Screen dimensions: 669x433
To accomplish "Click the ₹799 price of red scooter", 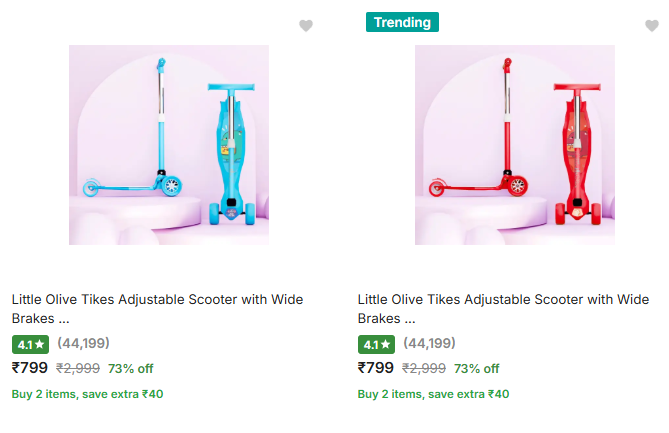I will (x=375, y=368).
